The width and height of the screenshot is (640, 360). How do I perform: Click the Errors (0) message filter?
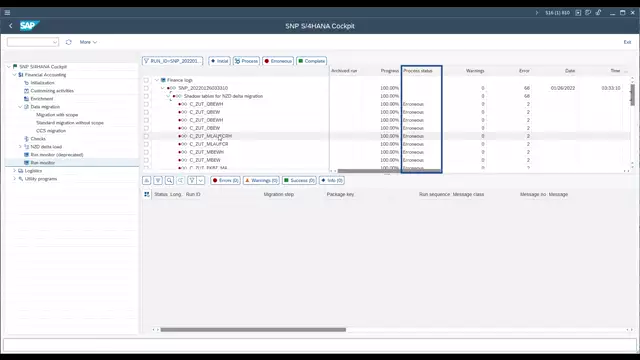225,180
